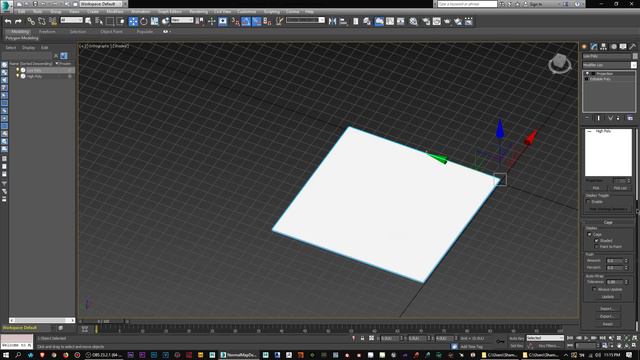Click the Import button in Cage rollout
Screen dimensions: 640x360
pyautogui.click(x=607, y=309)
